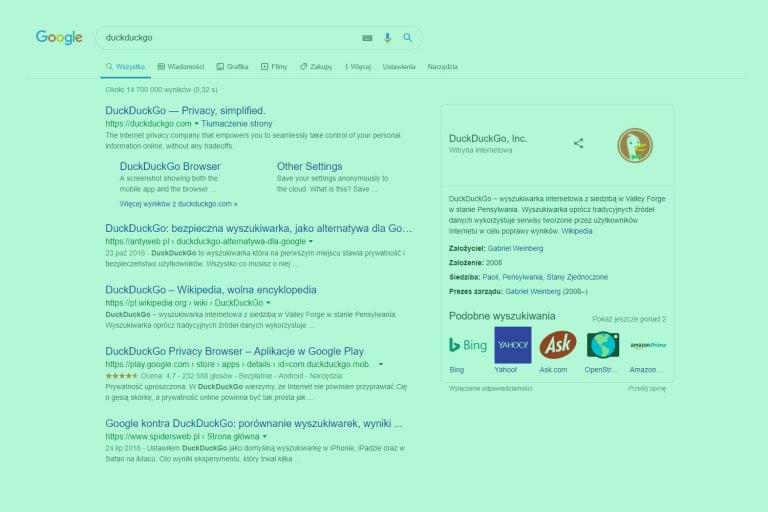The height and width of the screenshot is (512, 768).
Task: Click the Podobne wyszukiwania heading
Action: tap(502, 316)
